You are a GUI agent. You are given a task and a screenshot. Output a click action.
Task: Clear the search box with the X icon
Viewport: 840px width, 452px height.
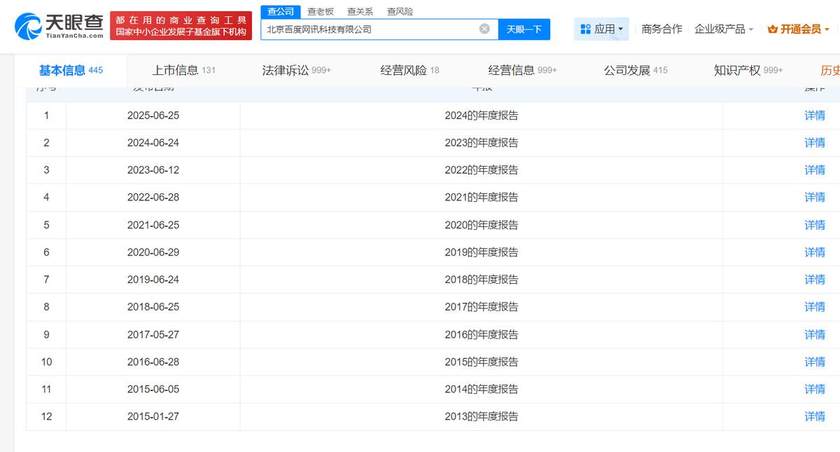click(x=485, y=29)
